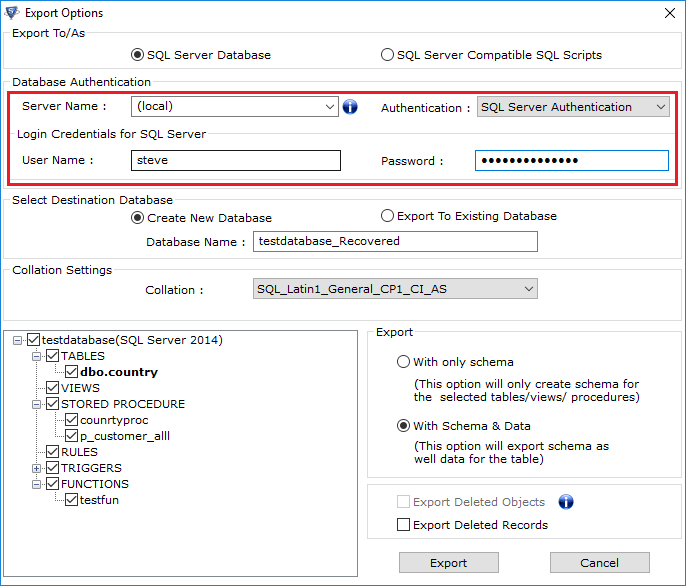Expand the TRIGGERS tree node
This screenshot has width=686, height=586.
click(37, 468)
